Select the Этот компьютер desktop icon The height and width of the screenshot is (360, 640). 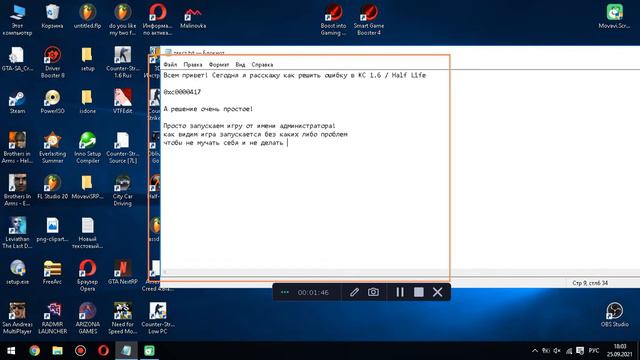tap(17, 19)
